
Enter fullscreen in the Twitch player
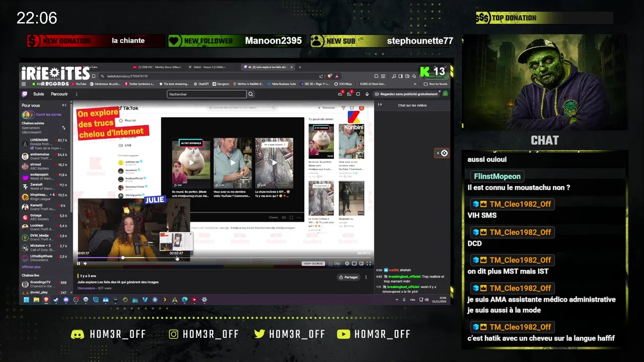tap(369, 263)
